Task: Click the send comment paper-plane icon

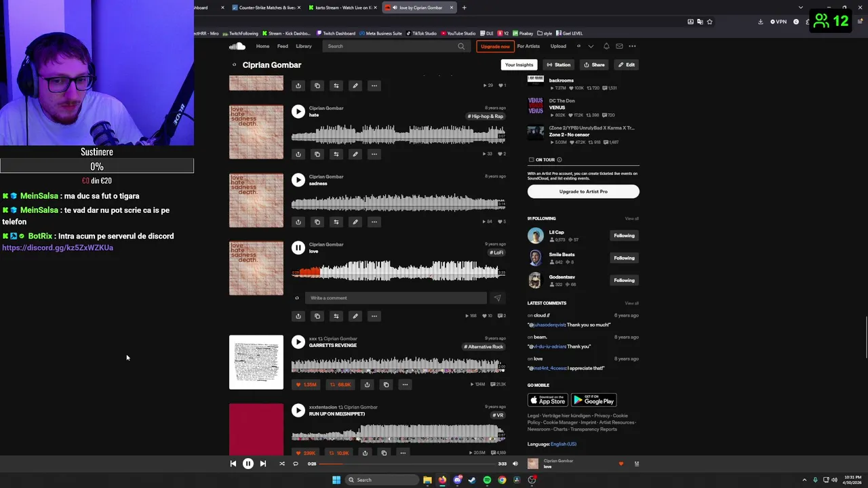Action: tap(497, 298)
